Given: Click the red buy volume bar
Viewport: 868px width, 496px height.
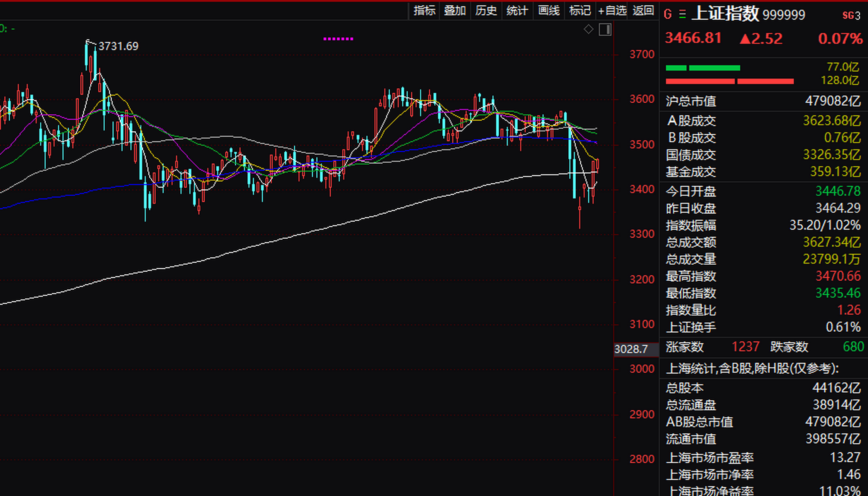Looking at the screenshot, I should [x=730, y=81].
